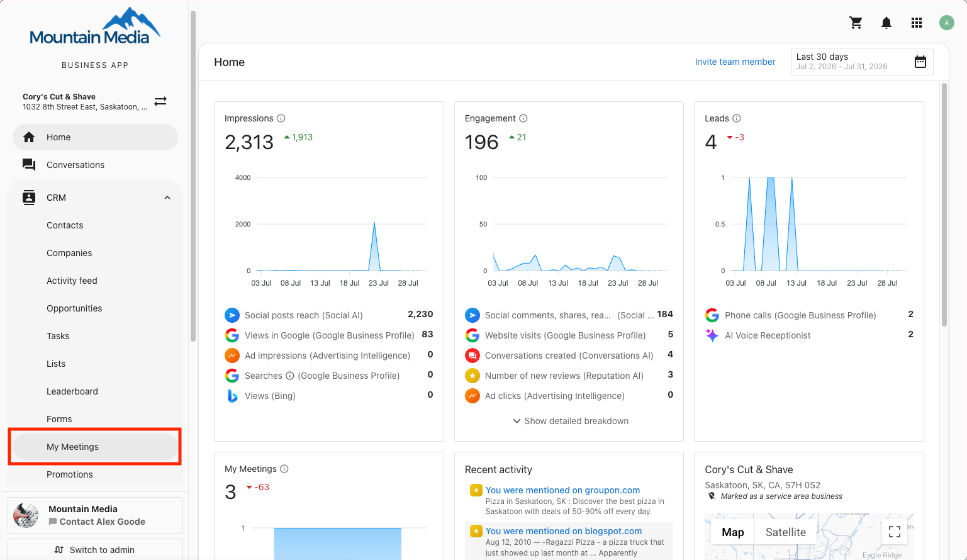This screenshot has width=967, height=560.
Task: Click the map fullscreen icon
Action: pyautogui.click(x=895, y=532)
